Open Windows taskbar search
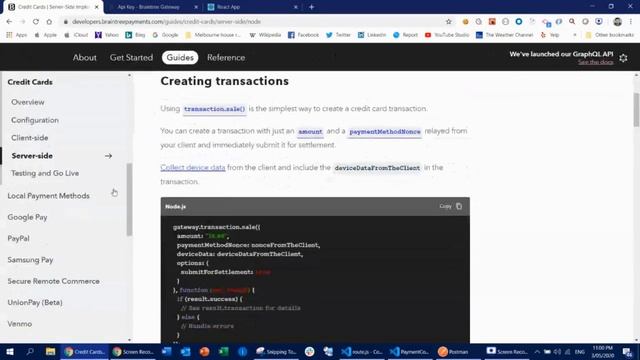This screenshot has width=640, height=360. pos(30,351)
